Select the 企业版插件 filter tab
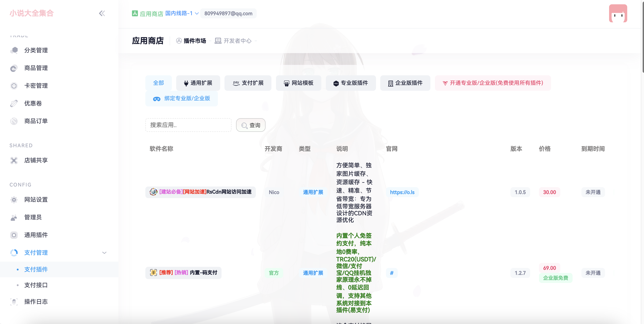This screenshot has width=644, height=324. (x=405, y=83)
